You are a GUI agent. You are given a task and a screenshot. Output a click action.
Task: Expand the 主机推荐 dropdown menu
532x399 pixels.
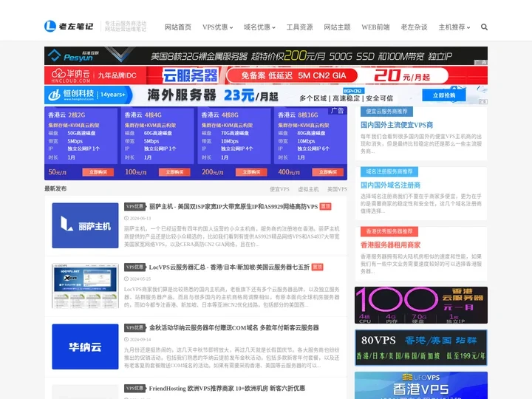(454, 27)
